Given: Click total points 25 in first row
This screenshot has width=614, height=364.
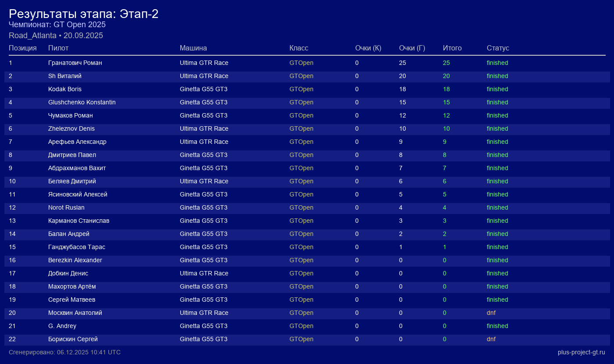Looking at the screenshot, I should [x=446, y=63].
